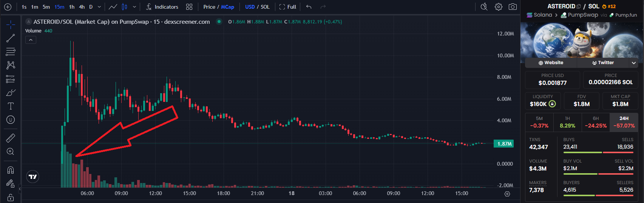Undo the last chart action
The width and height of the screenshot is (644, 203).
309,7
